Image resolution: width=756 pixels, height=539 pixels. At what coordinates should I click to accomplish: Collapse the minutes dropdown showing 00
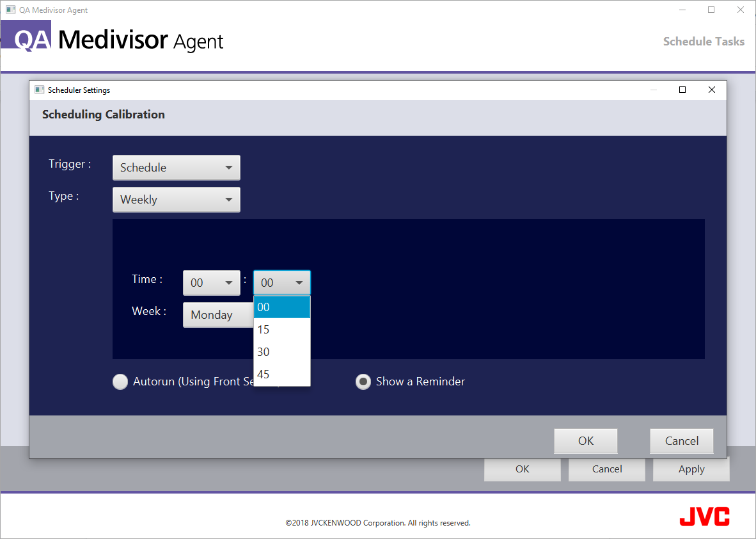tap(282, 283)
